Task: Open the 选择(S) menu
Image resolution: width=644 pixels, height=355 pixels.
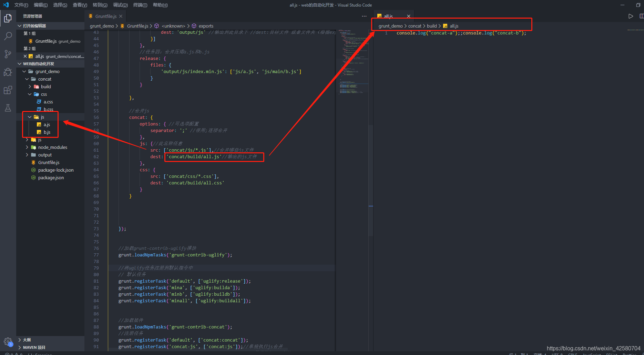Action: pos(60,5)
